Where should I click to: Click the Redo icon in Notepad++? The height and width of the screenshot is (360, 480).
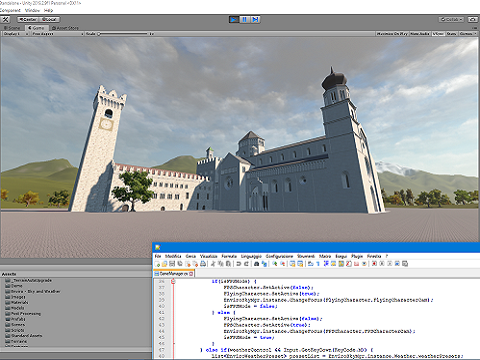(246, 264)
